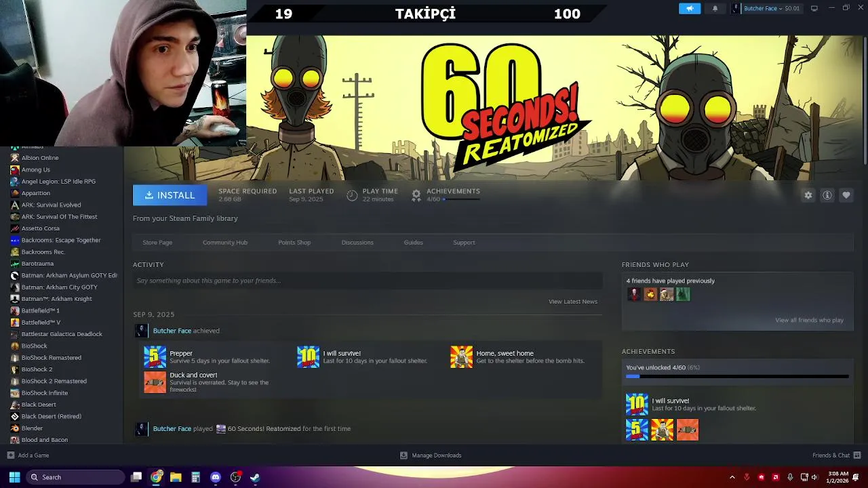The width and height of the screenshot is (868, 488).
Task: Open the Points Shop tab
Action: click(294, 243)
